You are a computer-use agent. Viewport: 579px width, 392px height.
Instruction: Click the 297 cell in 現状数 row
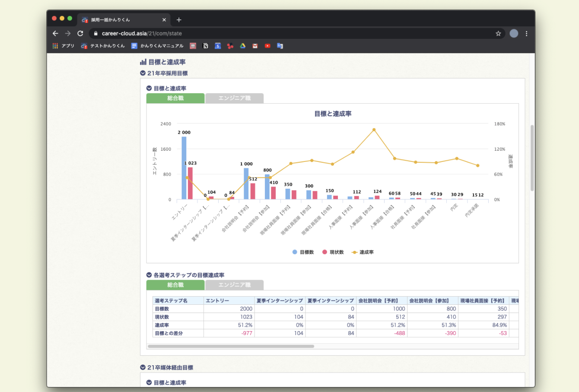click(484, 317)
